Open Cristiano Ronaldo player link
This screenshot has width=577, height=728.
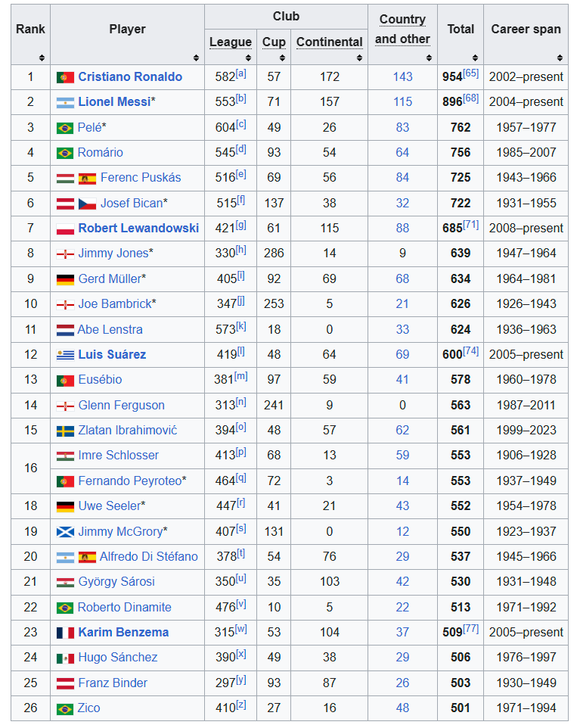click(x=130, y=77)
